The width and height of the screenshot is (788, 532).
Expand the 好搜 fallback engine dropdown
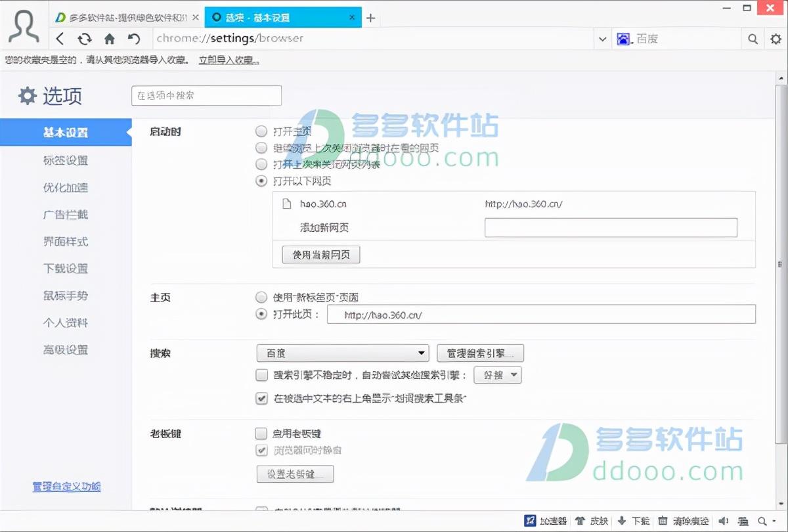[x=497, y=375]
